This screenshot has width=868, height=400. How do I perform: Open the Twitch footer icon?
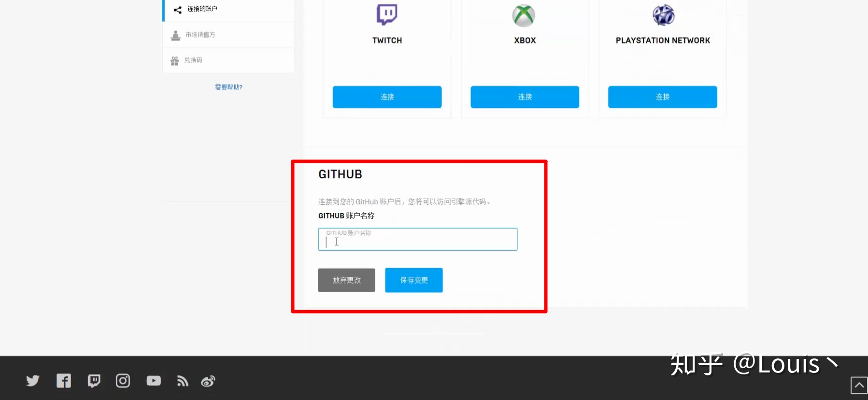click(94, 381)
